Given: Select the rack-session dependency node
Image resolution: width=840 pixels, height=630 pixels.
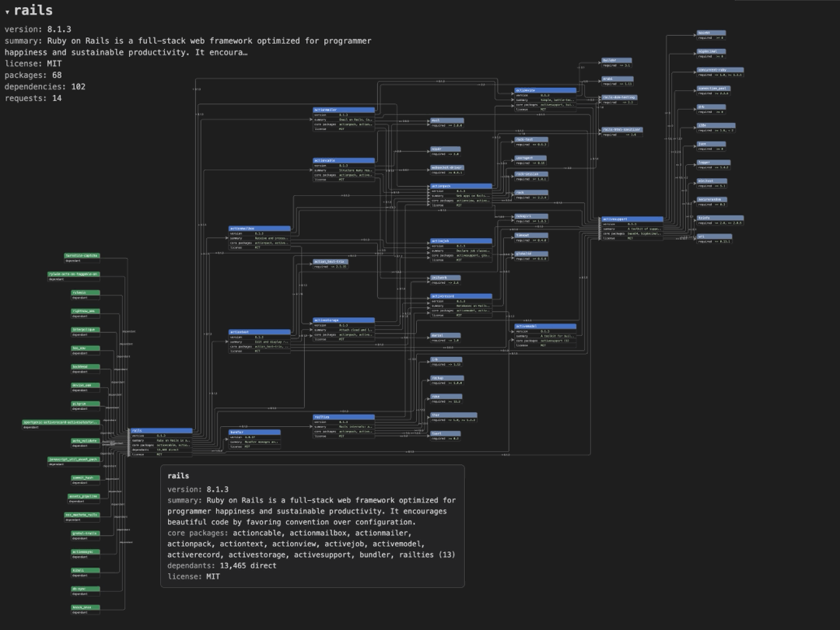Looking at the screenshot, I should pos(531,177).
